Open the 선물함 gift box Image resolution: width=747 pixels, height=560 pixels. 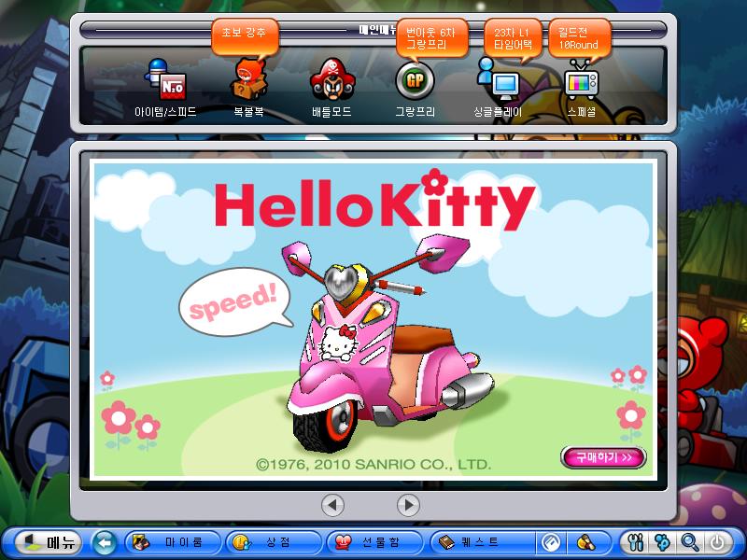coord(374,542)
